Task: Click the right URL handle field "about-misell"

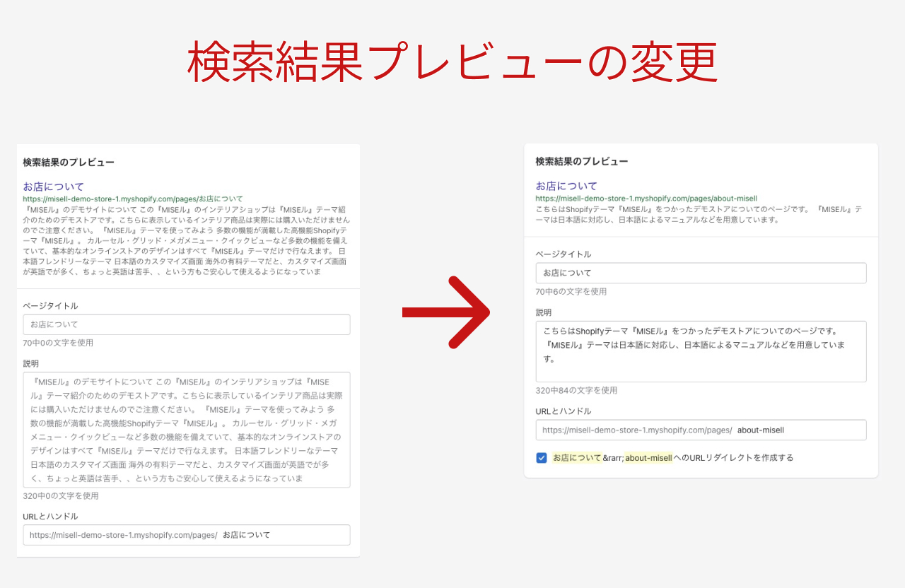Action: [701, 430]
